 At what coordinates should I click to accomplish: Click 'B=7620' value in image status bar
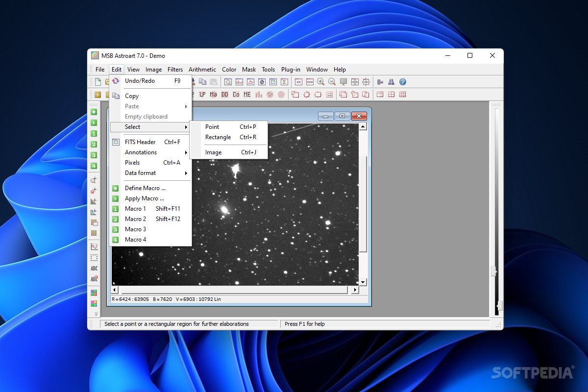tap(162, 299)
